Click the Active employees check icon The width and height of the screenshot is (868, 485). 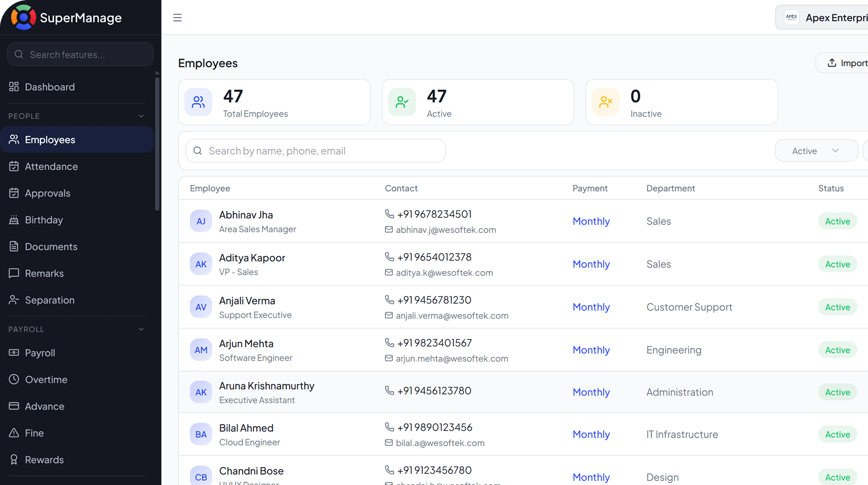402,102
